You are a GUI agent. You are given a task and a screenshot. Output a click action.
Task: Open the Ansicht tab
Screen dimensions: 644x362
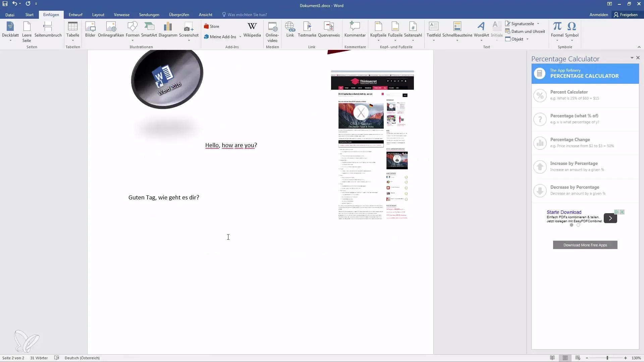(206, 15)
